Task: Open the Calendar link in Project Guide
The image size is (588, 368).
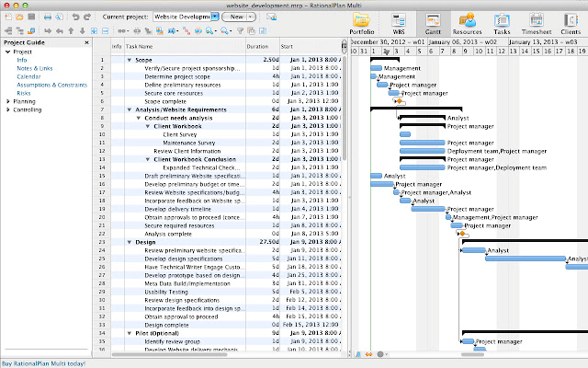Action: [x=28, y=76]
